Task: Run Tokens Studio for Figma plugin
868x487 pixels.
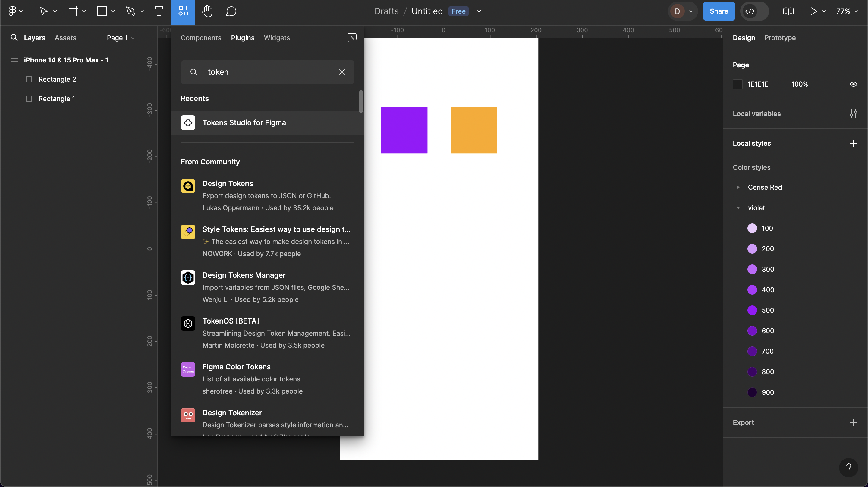Action: 244,123
